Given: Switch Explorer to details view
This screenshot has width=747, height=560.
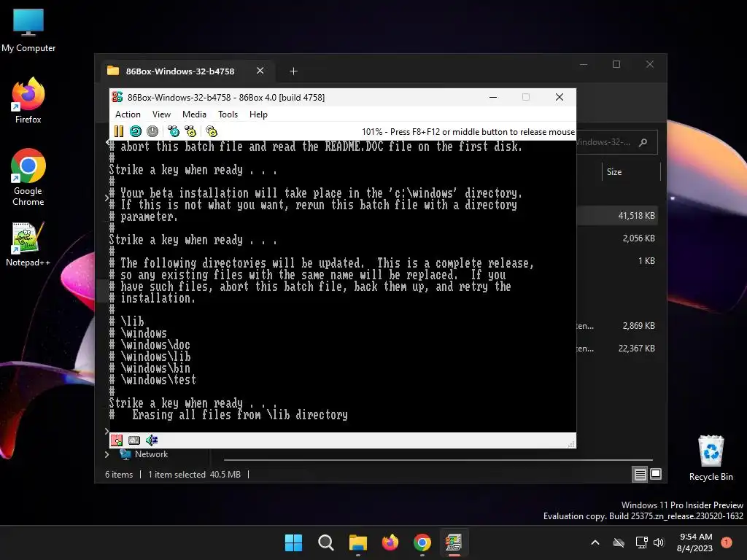Looking at the screenshot, I should [640, 474].
